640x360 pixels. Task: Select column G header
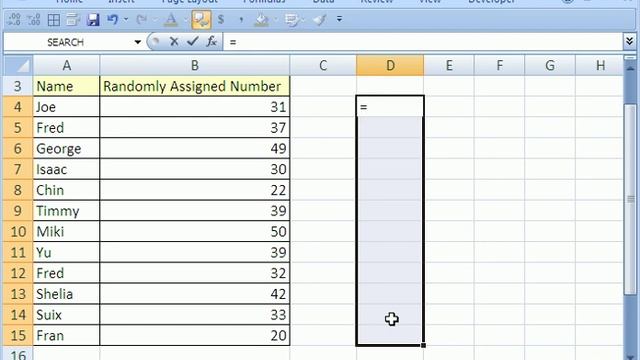coord(550,65)
